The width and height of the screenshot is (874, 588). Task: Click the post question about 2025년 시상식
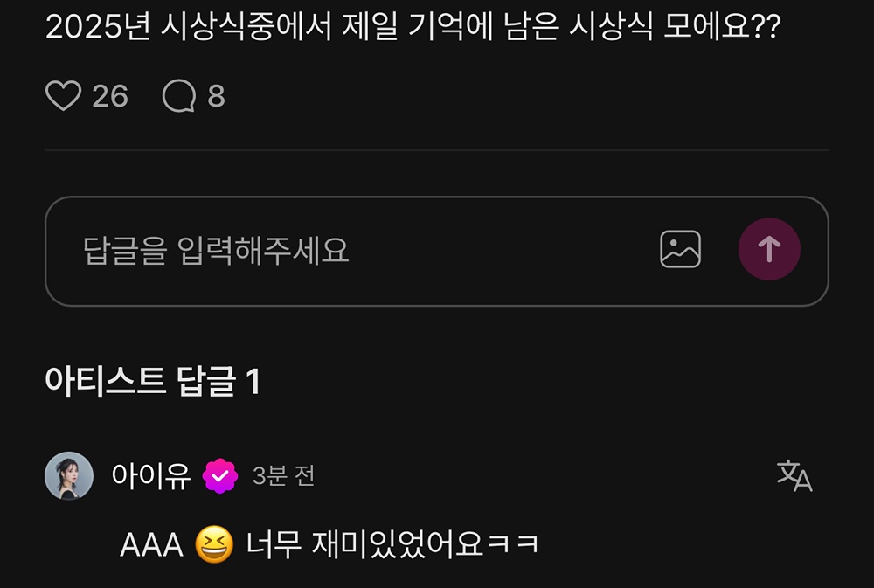413,26
